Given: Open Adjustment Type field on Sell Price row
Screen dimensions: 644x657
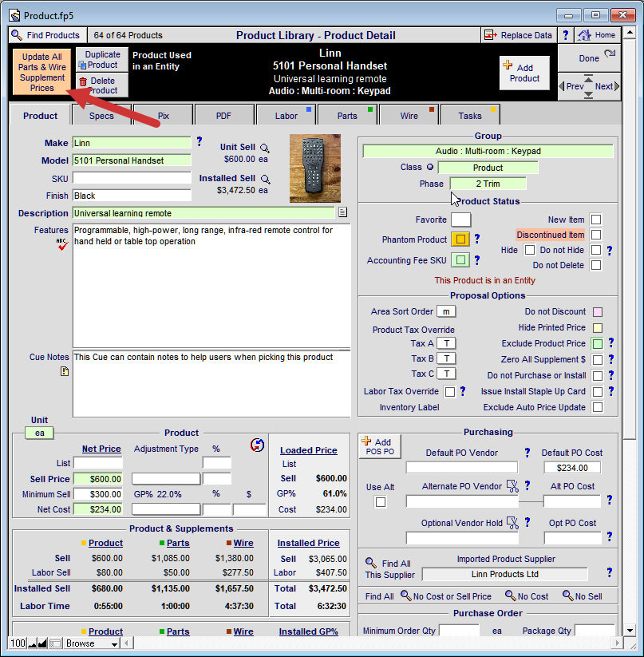Looking at the screenshot, I should click(x=166, y=478).
